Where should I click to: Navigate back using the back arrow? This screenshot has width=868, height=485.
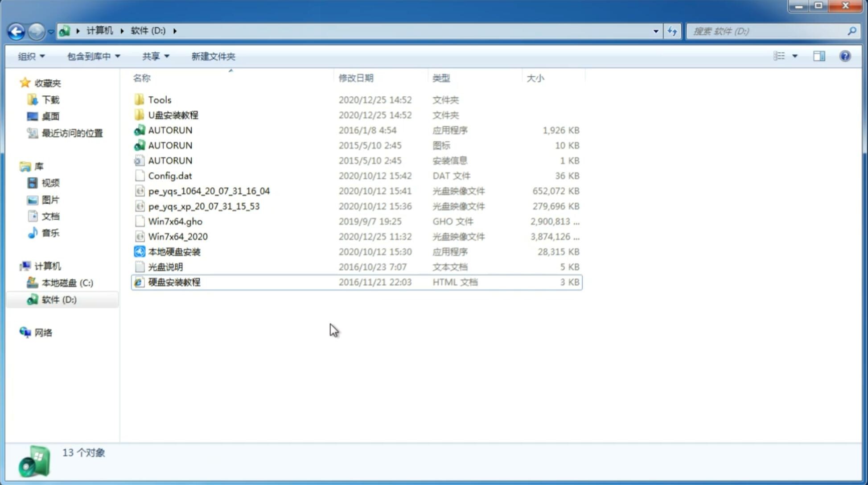16,30
